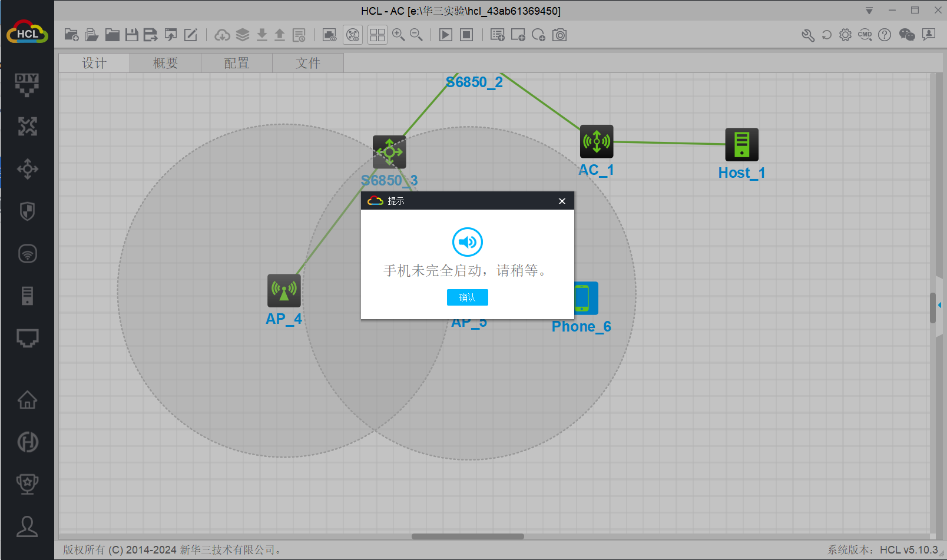Switch to the 概要 tab
Viewport: 947px width, 560px height.
165,63
